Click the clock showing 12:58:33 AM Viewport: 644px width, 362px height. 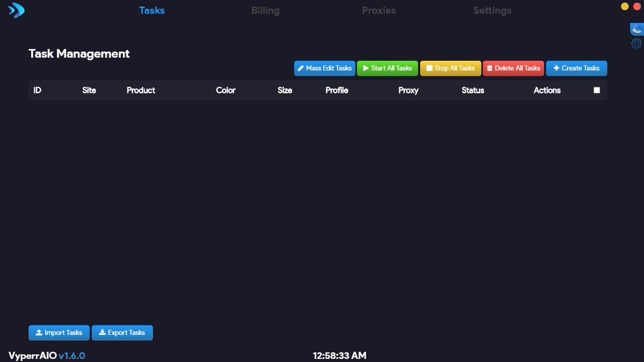tap(339, 356)
